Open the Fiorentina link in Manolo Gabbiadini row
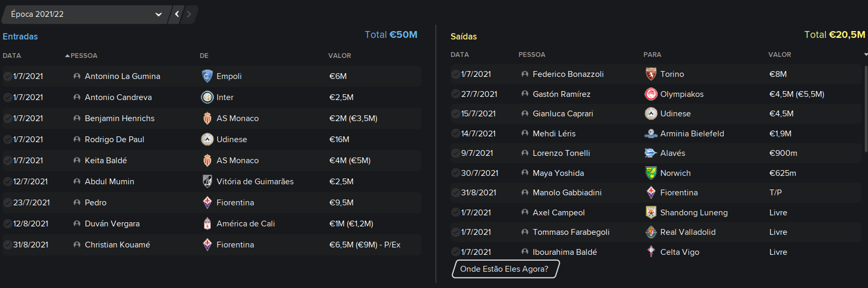 point(679,193)
